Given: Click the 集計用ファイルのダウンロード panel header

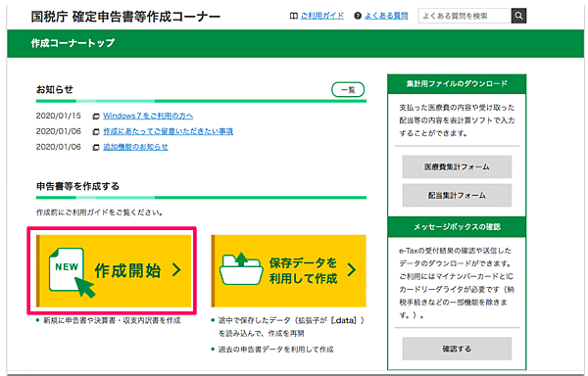Looking at the screenshot, I should (x=457, y=84).
